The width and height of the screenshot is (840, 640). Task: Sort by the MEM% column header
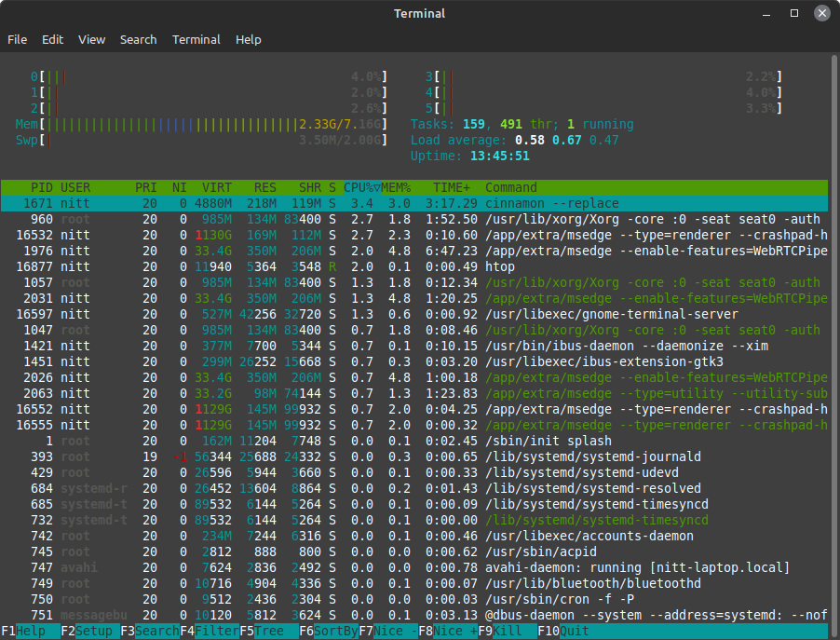coord(397,187)
